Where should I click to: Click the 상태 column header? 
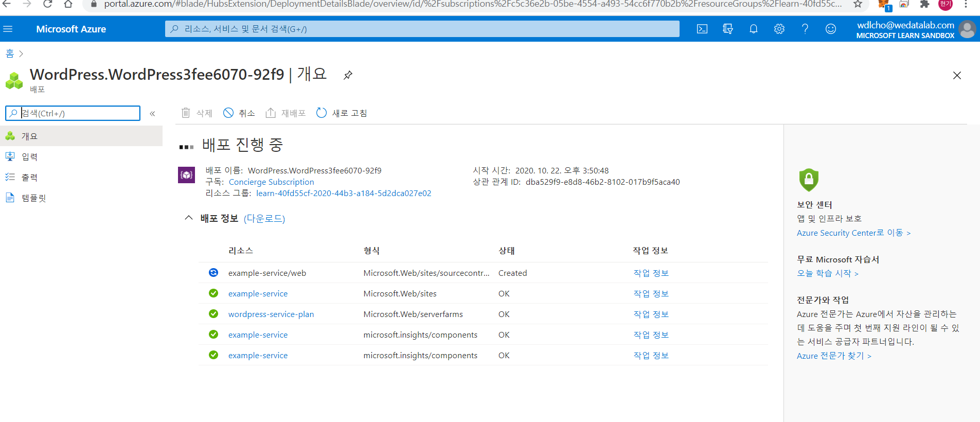click(x=507, y=251)
